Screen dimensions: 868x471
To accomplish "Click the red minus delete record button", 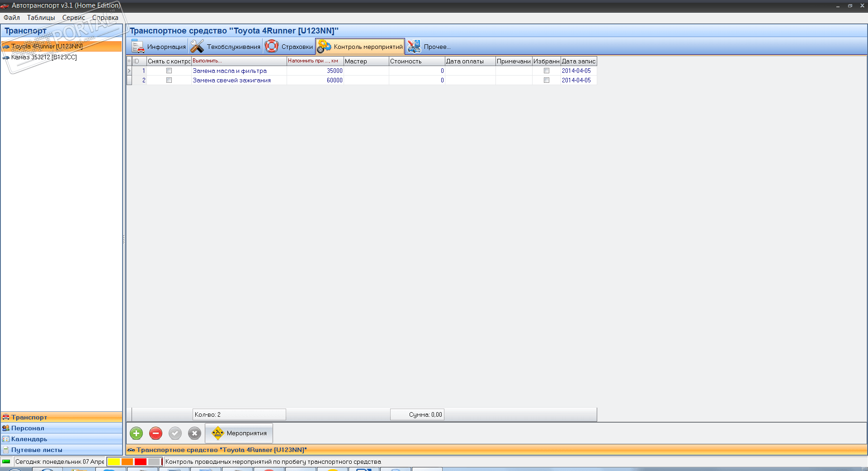I will 156,433.
